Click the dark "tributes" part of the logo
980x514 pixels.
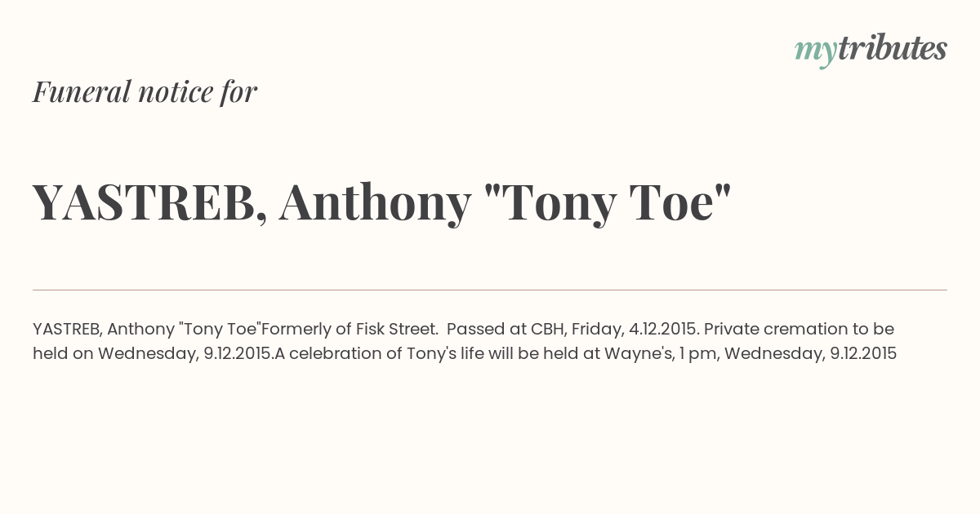893,49
